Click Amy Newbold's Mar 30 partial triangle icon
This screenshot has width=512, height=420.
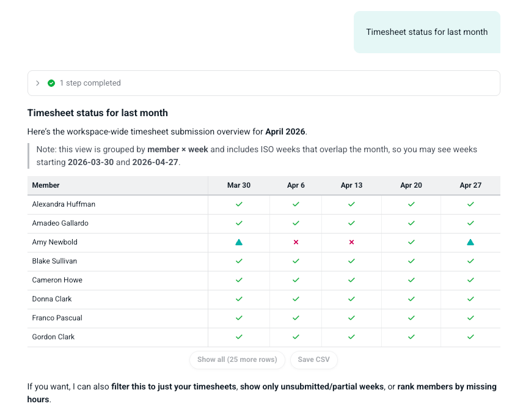tap(239, 242)
